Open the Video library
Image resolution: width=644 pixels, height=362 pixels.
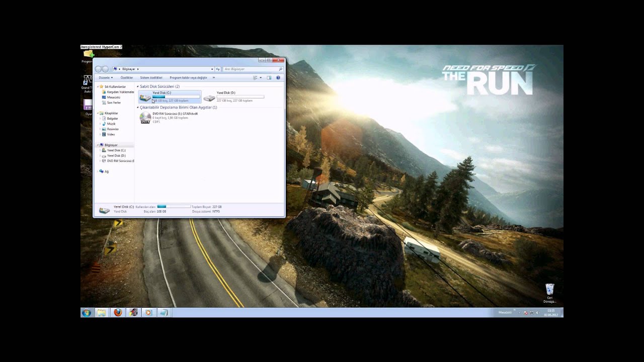[111, 134]
